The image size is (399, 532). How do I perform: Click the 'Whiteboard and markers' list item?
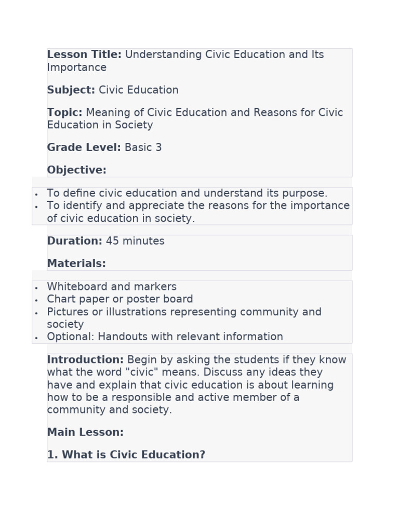(x=112, y=287)
